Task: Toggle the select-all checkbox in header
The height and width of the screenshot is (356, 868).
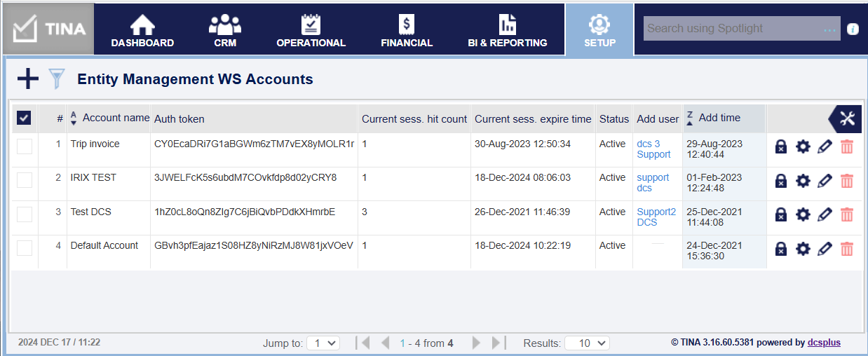Action: [x=24, y=118]
